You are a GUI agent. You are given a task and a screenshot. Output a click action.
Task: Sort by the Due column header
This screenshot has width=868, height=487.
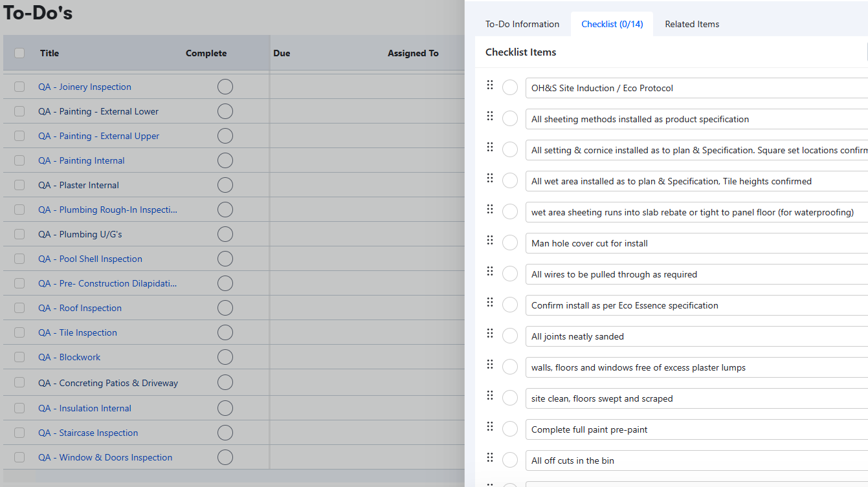(x=282, y=53)
